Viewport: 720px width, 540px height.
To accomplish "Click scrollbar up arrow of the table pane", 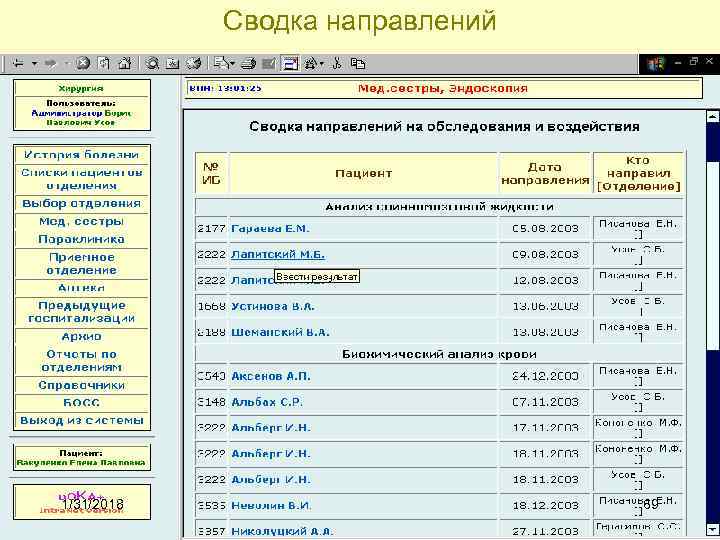I will pyautogui.click(x=712, y=116).
